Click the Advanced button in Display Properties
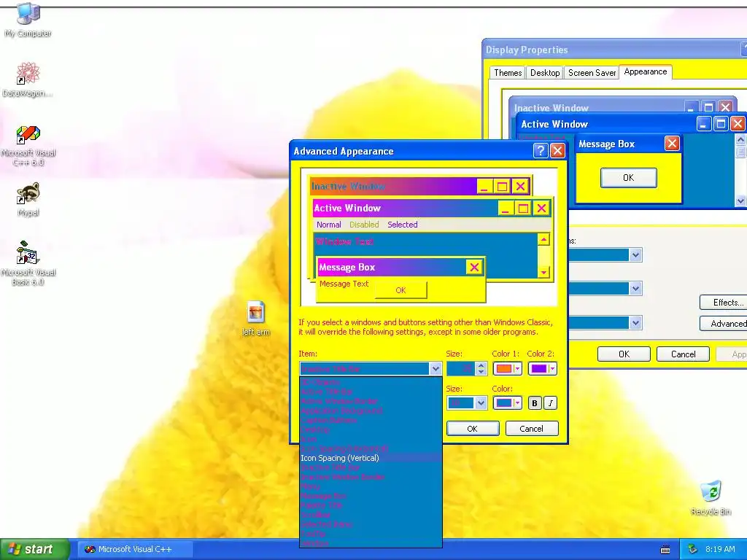This screenshot has height=560, width=747. 723,323
